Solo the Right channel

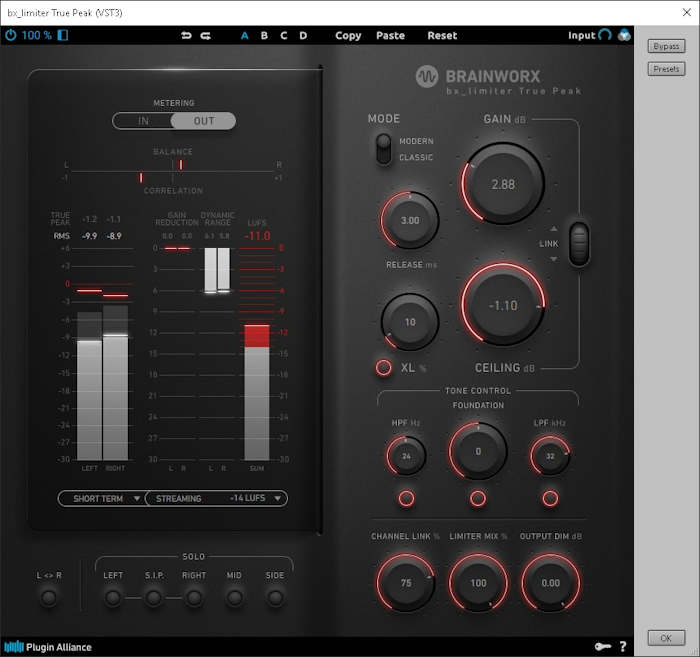(194, 597)
